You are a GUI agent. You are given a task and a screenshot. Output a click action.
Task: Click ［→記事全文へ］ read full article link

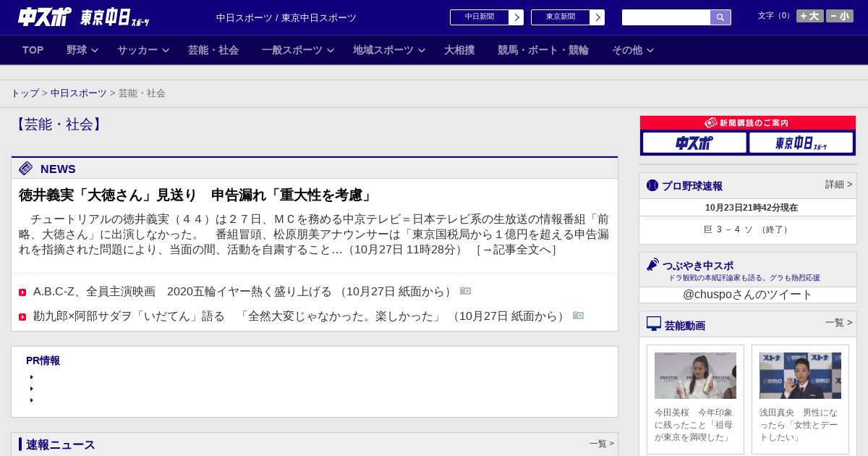[516, 250]
